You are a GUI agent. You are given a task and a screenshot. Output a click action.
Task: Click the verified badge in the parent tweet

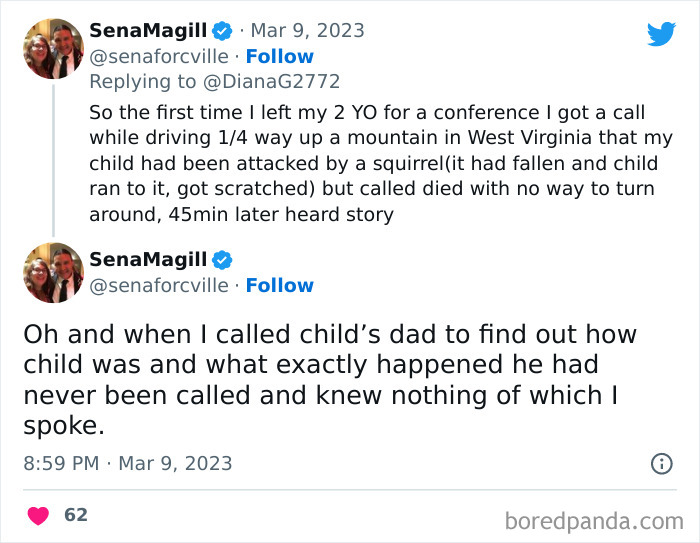[221, 31]
